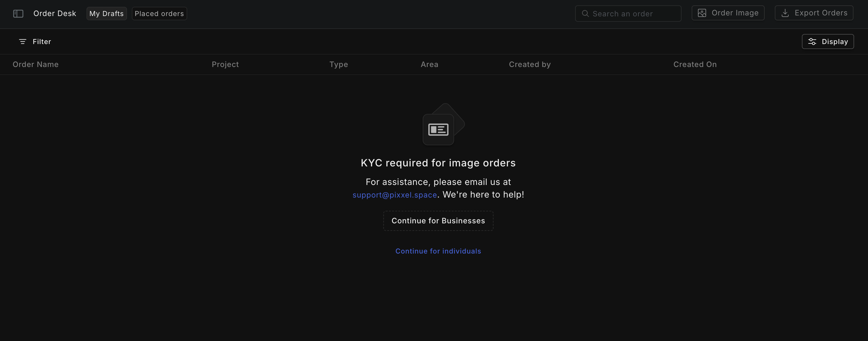The image size is (868, 341).
Task: Select Continue for individuals link
Action: point(438,251)
